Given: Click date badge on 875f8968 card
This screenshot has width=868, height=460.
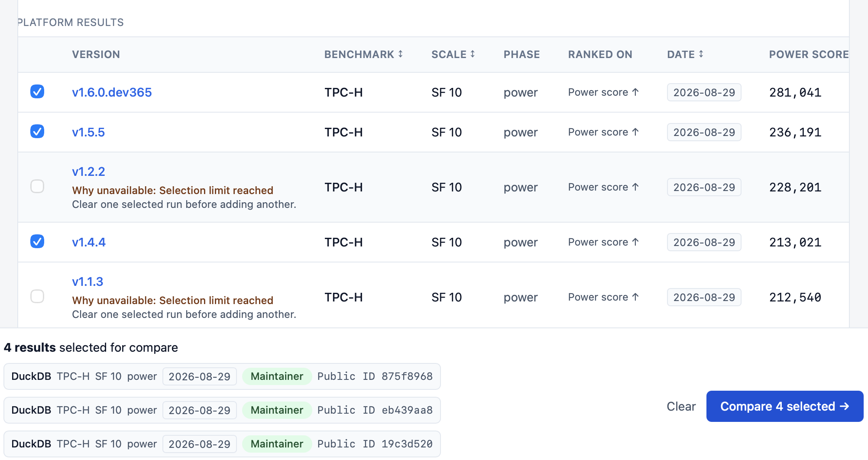Looking at the screenshot, I should click(200, 376).
